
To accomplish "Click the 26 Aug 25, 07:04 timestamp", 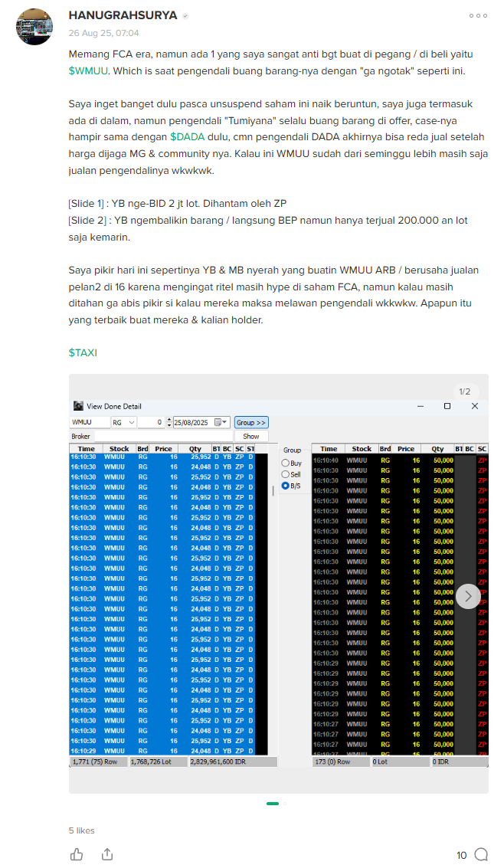I will (104, 33).
